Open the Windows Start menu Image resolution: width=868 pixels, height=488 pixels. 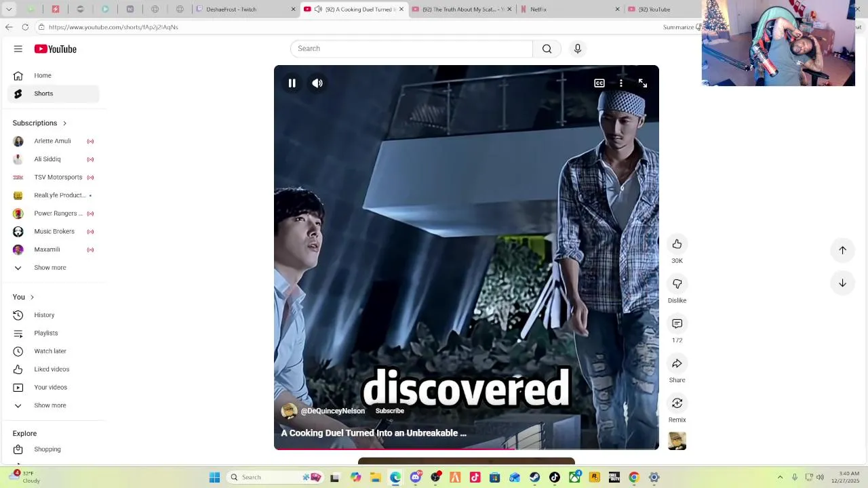214,477
